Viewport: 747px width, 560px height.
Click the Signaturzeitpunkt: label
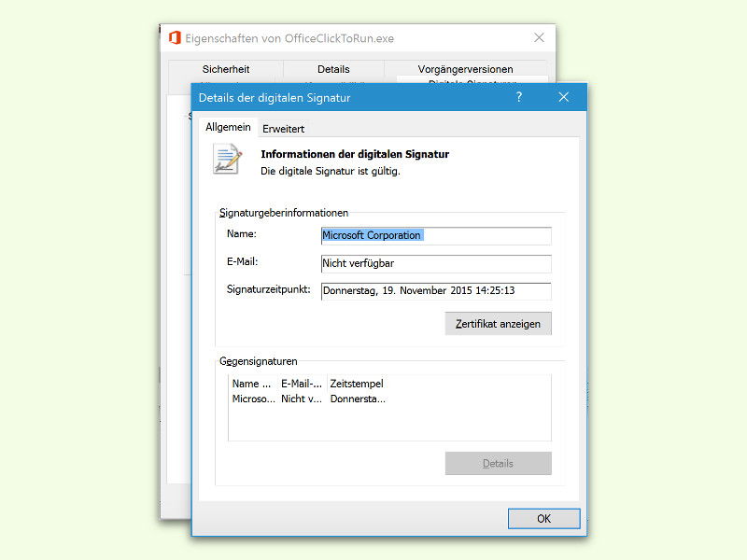click(268, 289)
